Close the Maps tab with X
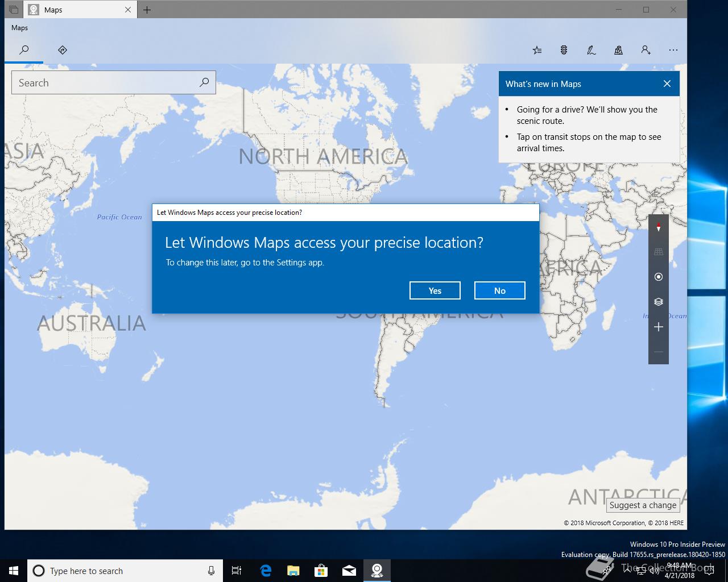The image size is (728, 582). [128, 10]
